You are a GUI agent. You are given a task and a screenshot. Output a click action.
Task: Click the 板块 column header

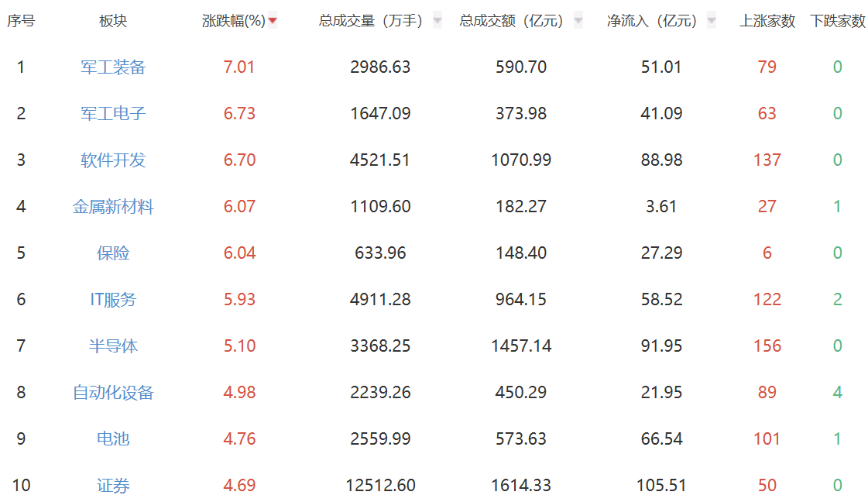[113, 22]
